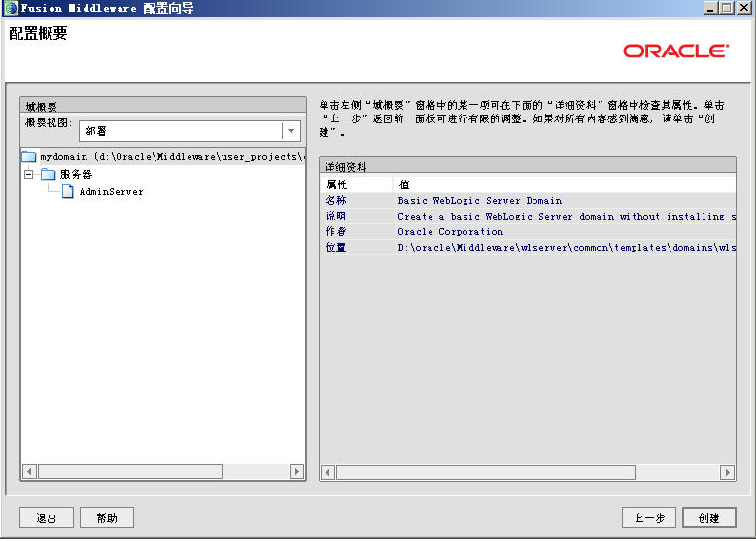This screenshot has width=756, height=541.
Task: Click the 创建 button
Action: click(708, 518)
